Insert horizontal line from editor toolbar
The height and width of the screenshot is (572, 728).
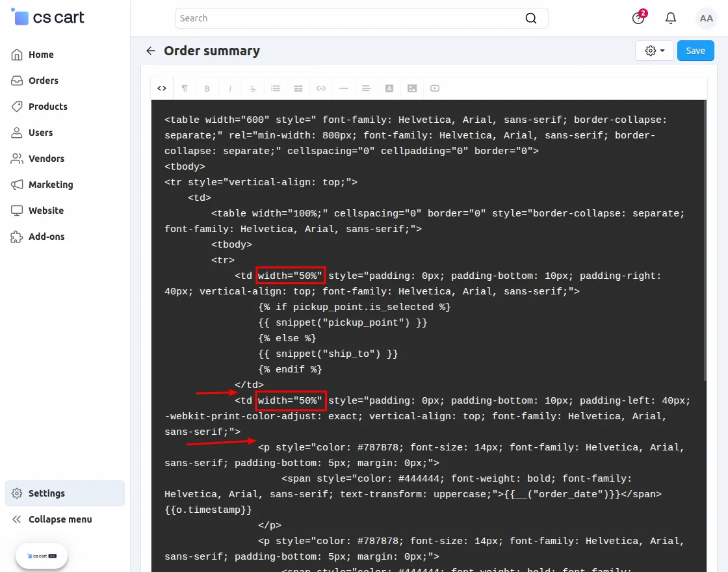pos(344,88)
